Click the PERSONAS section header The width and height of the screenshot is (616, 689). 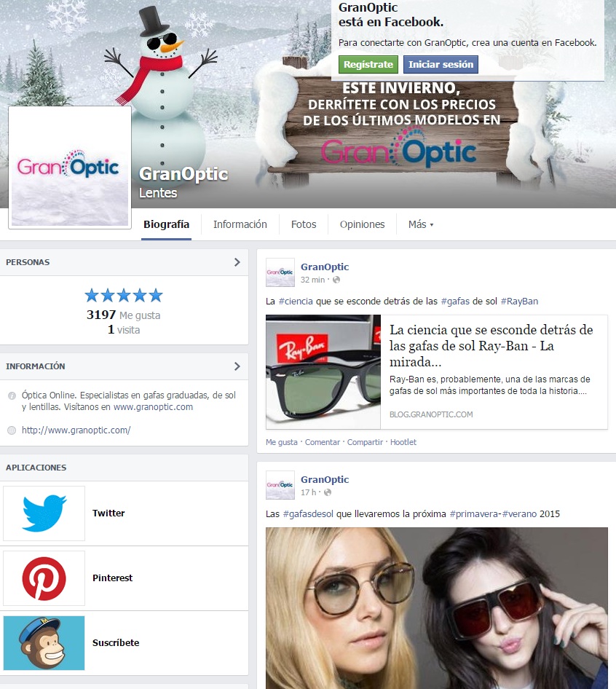coord(28,262)
